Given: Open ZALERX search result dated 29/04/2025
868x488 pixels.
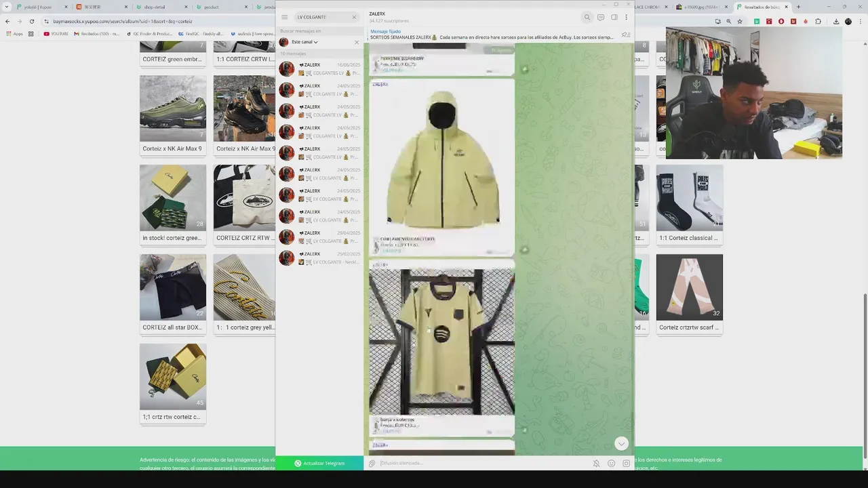Looking at the screenshot, I should pos(320,237).
